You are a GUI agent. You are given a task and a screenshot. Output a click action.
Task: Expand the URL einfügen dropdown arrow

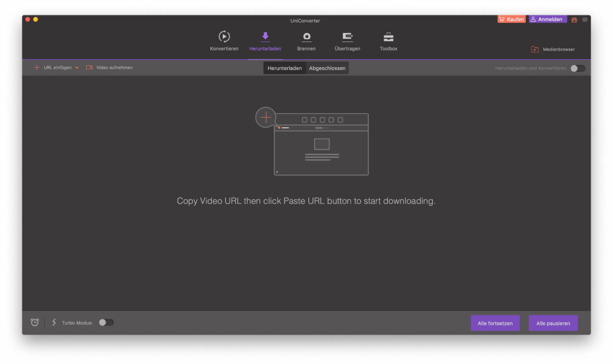click(x=77, y=68)
